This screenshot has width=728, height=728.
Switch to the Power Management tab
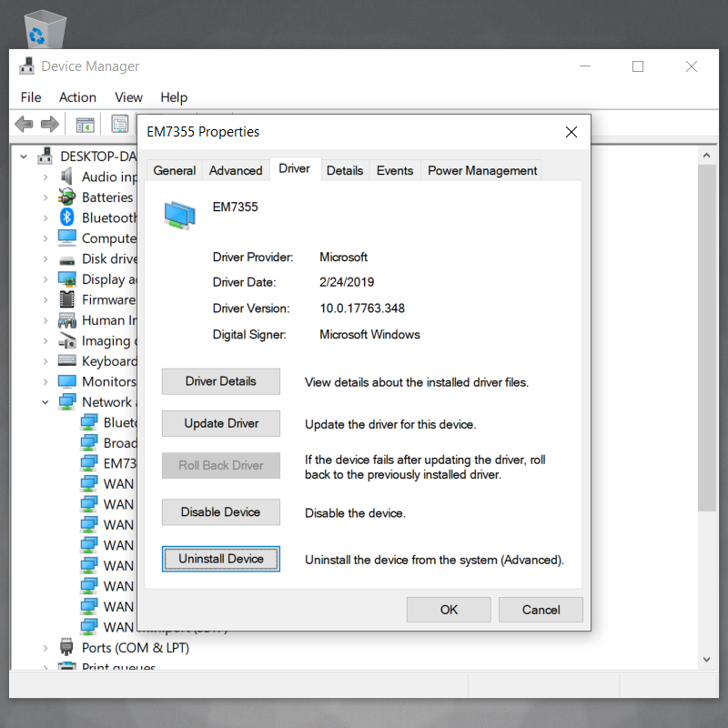click(482, 170)
